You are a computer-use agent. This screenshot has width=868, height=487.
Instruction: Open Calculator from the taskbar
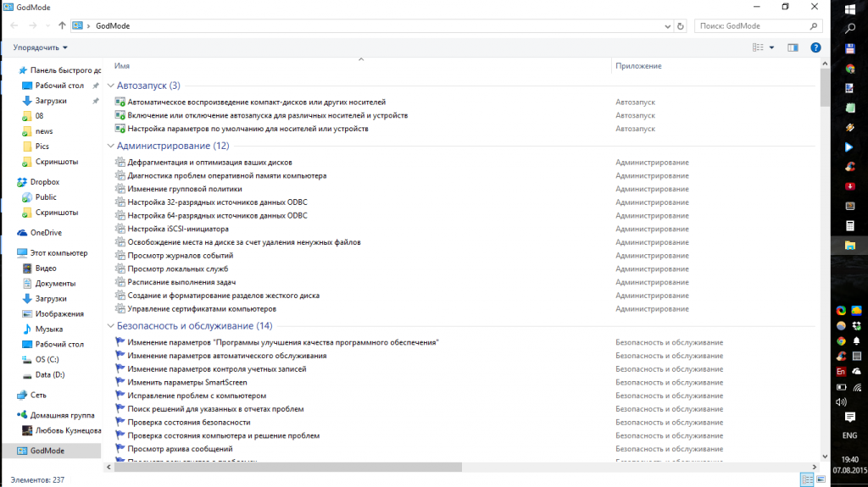pyautogui.click(x=849, y=226)
